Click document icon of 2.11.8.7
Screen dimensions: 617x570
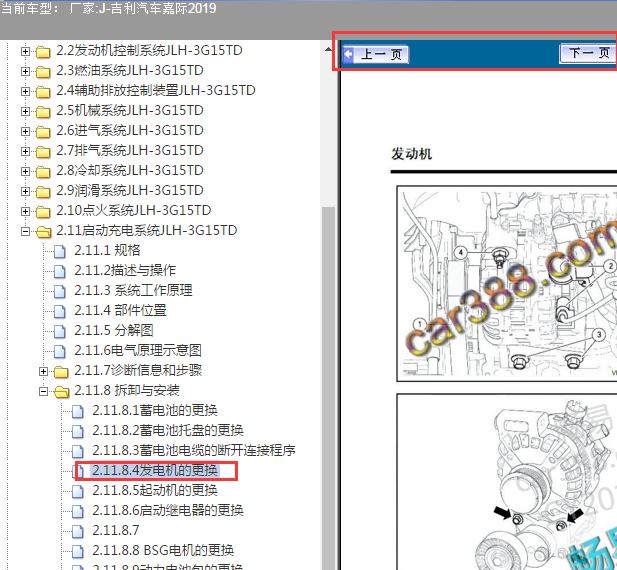(78, 531)
